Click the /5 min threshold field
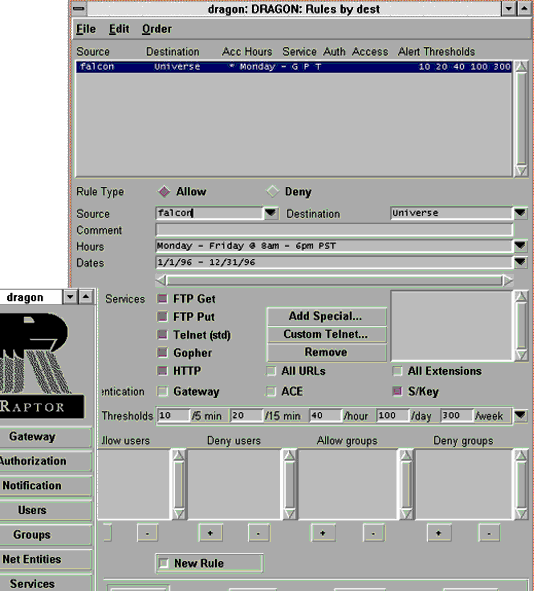534x591 pixels. [173, 416]
